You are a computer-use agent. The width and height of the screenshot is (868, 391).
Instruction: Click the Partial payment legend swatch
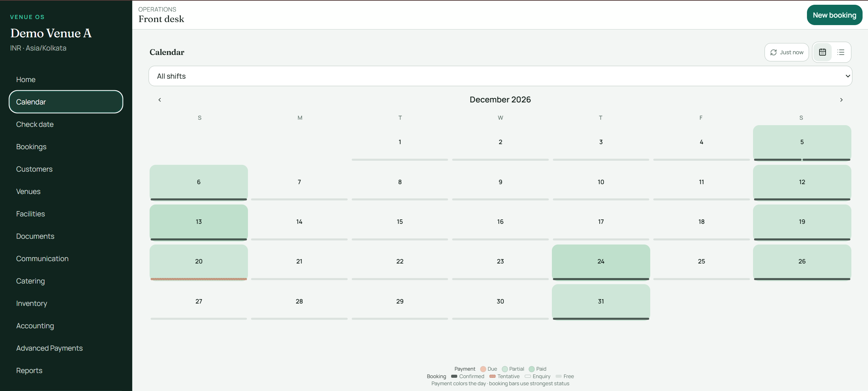coord(505,369)
